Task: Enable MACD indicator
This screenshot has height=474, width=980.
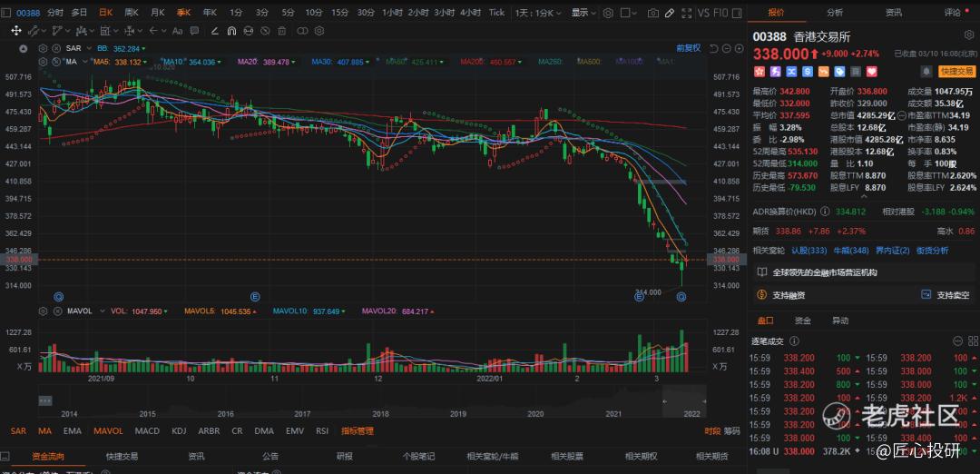Action: pos(147,430)
